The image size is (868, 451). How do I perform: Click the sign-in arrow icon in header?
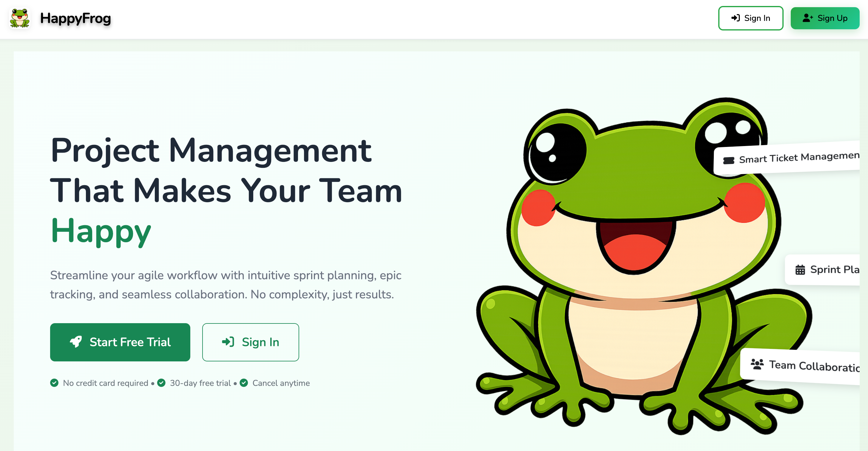click(x=736, y=18)
